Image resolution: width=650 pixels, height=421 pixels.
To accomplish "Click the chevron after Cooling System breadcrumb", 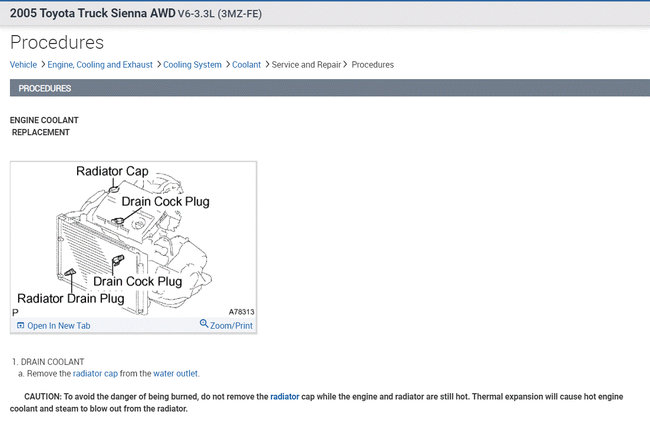I will pos(228,65).
